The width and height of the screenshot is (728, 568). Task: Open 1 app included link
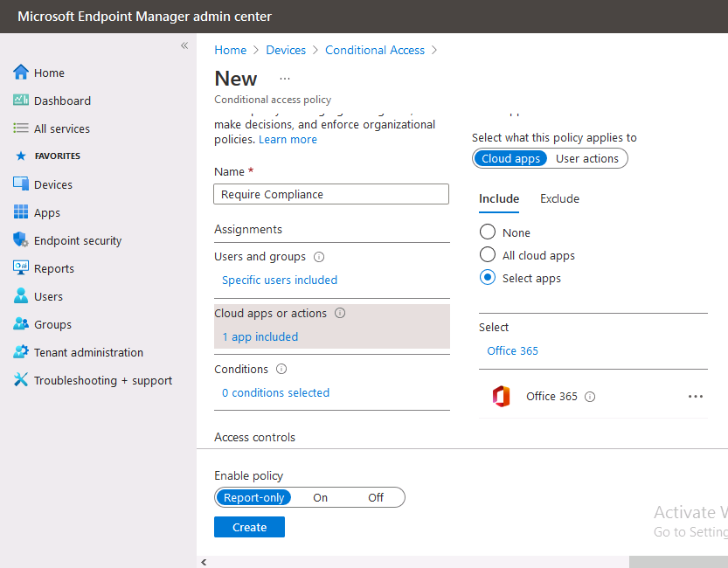(x=260, y=337)
